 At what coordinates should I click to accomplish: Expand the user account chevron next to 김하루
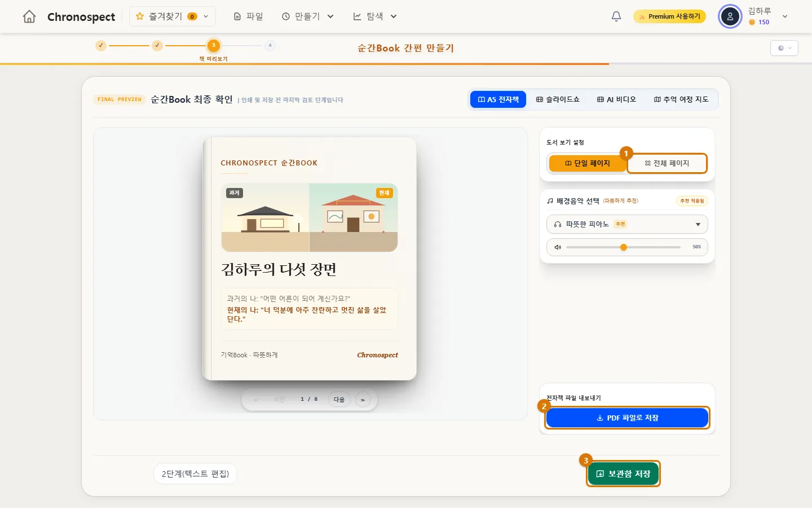coord(785,17)
